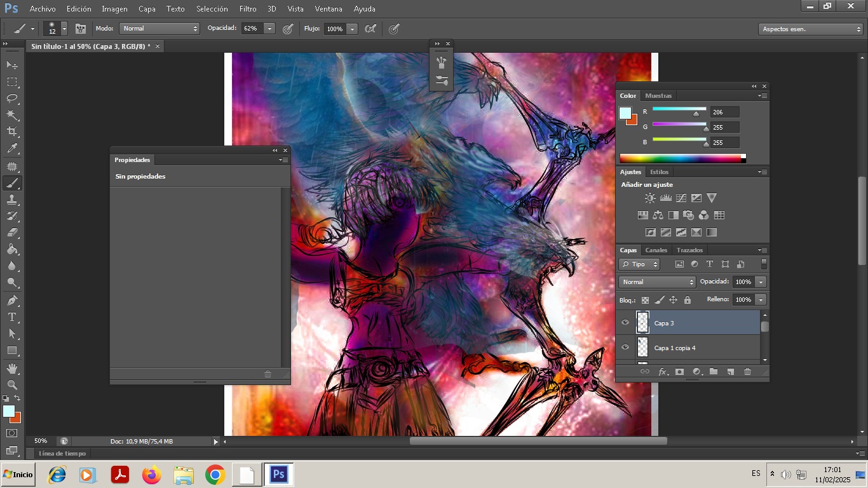Toggle layer filtering switch
This screenshot has width=868, height=488.
click(764, 264)
